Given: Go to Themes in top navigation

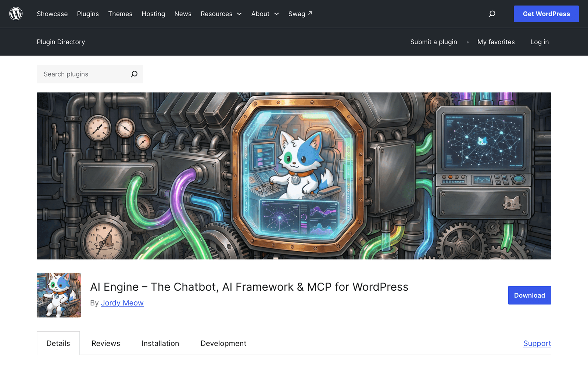Looking at the screenshot, I should pyautogui.click(x=120, y=14).
